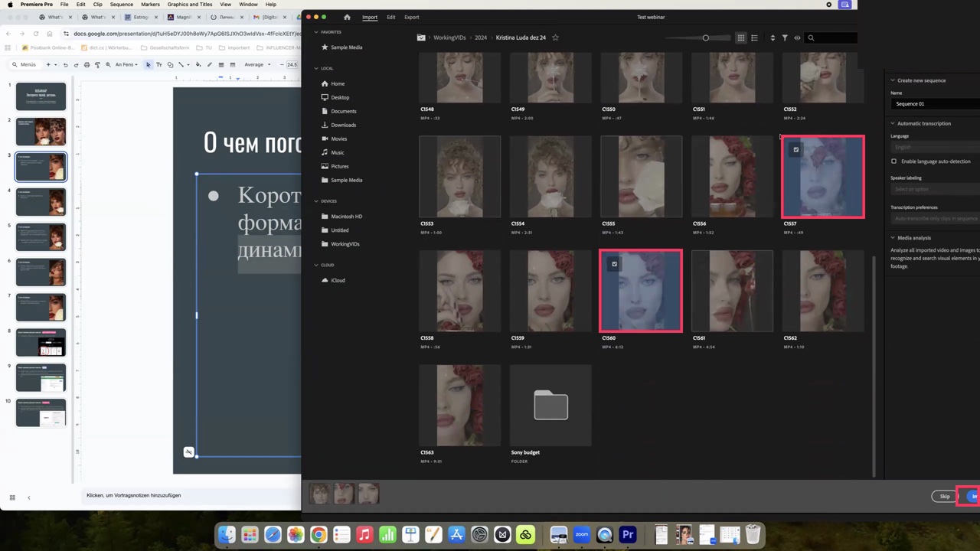The height and width of the screenshot is (551, 980).
Task: Open Finder from the Dock
Action: pos(227,534)
